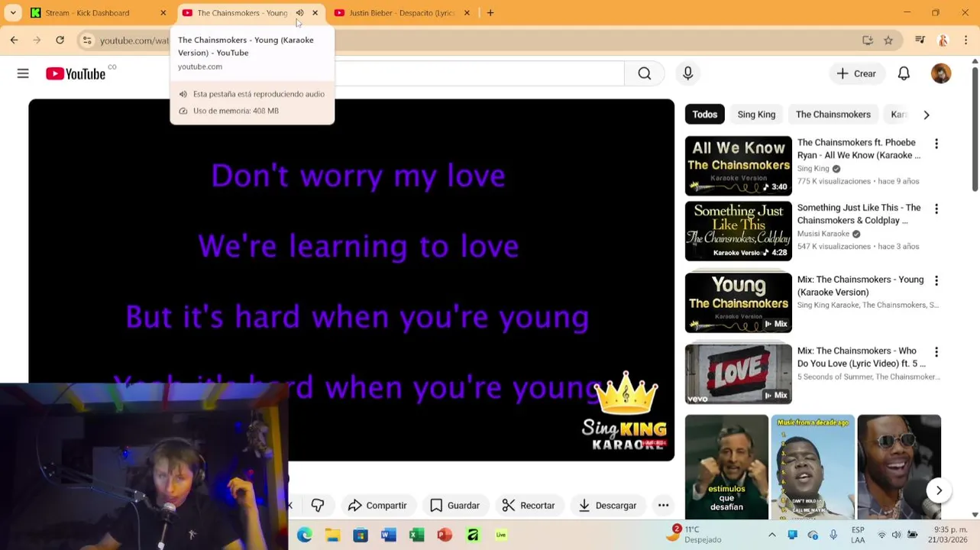This screenshot has width=980, height=550.
Task: Close the Kick Dashboard tab
Action: tap(163, 13)
